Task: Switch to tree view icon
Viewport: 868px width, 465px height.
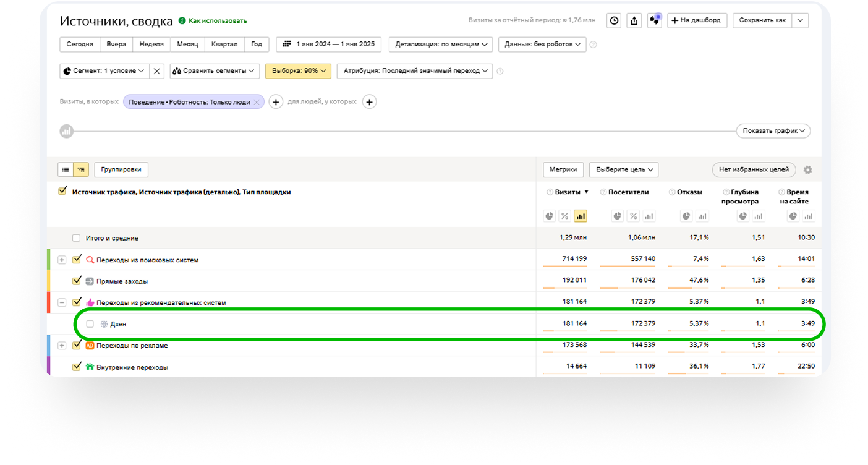Action: pos(81,169)
